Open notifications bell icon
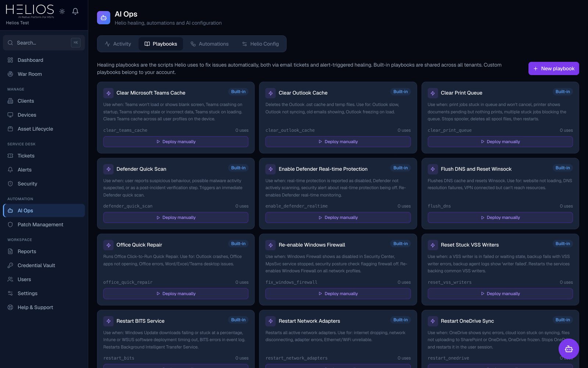This screenshot has height=368, width=588. point(75,11)
